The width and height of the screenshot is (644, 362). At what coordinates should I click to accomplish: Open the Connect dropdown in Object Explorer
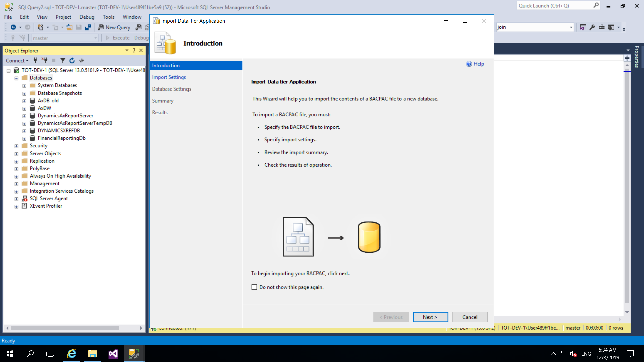click(x=17, y=61)
